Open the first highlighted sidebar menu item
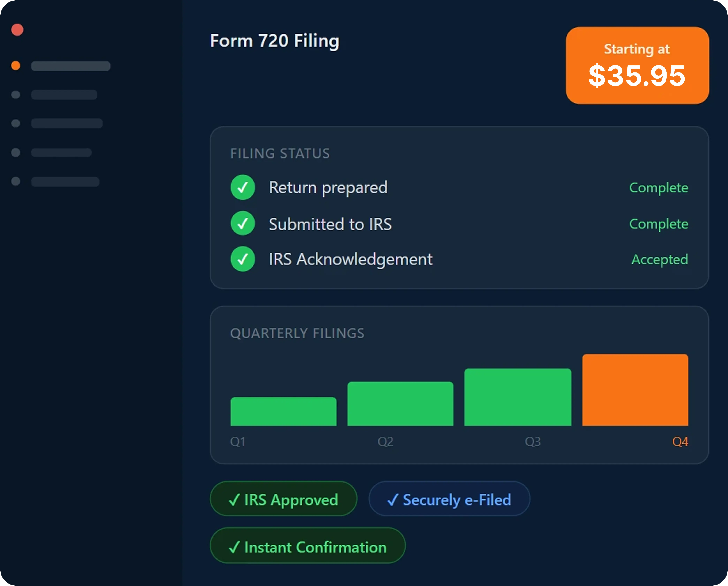Screen dimensions: 728x586 [x=71, y=66]
